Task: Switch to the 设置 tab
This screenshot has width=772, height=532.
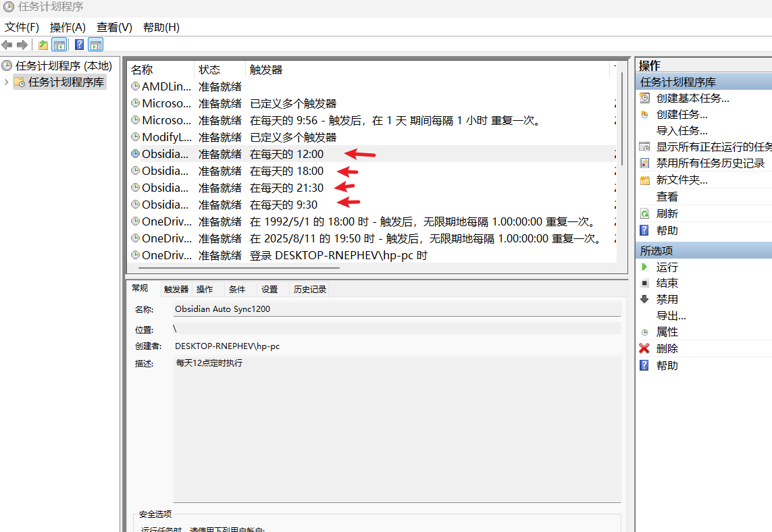Action: [x=269, y=290]
